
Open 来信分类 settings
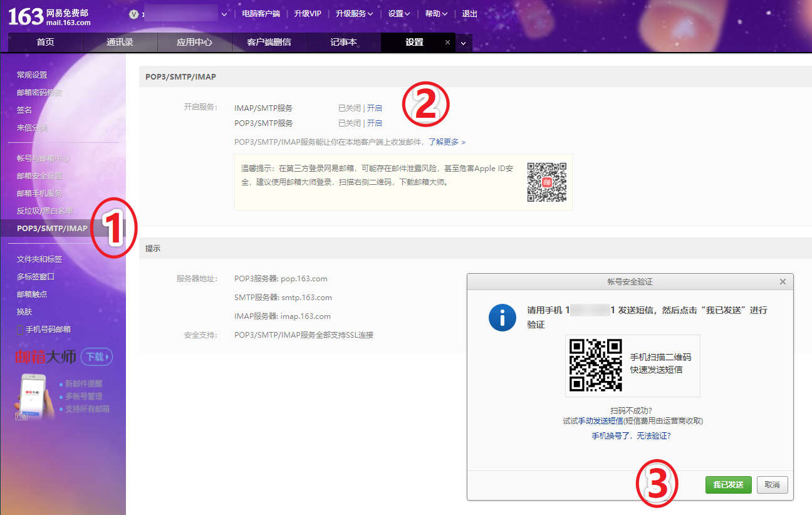[x=32, y=127]
